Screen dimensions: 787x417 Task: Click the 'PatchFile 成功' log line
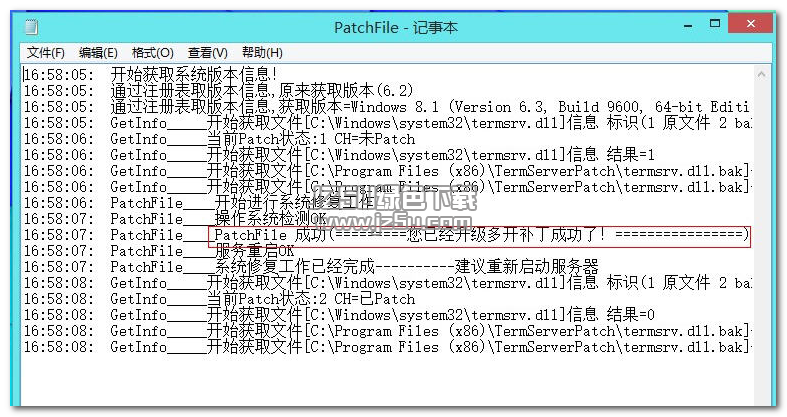pyautogui.click(x=386, y=235)
